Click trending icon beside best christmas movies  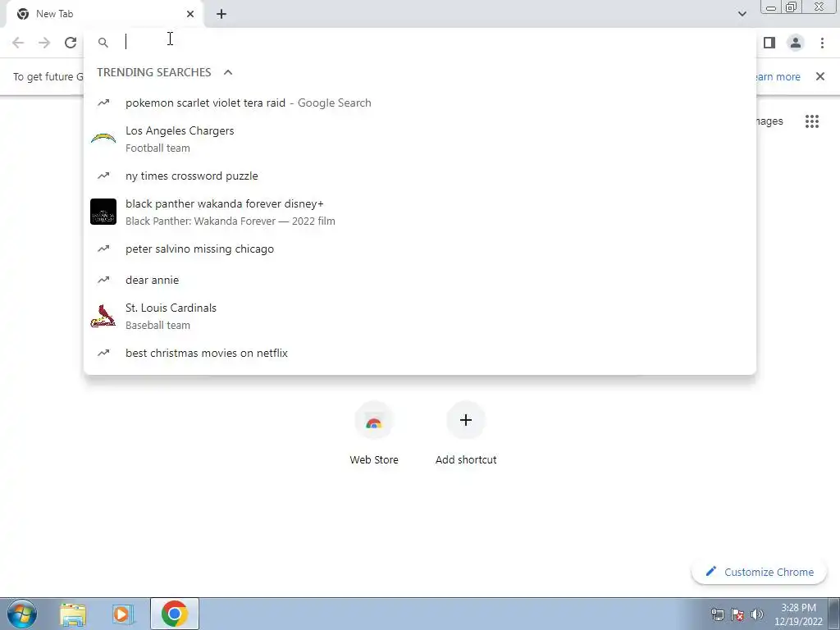click(x=103, y=353)
